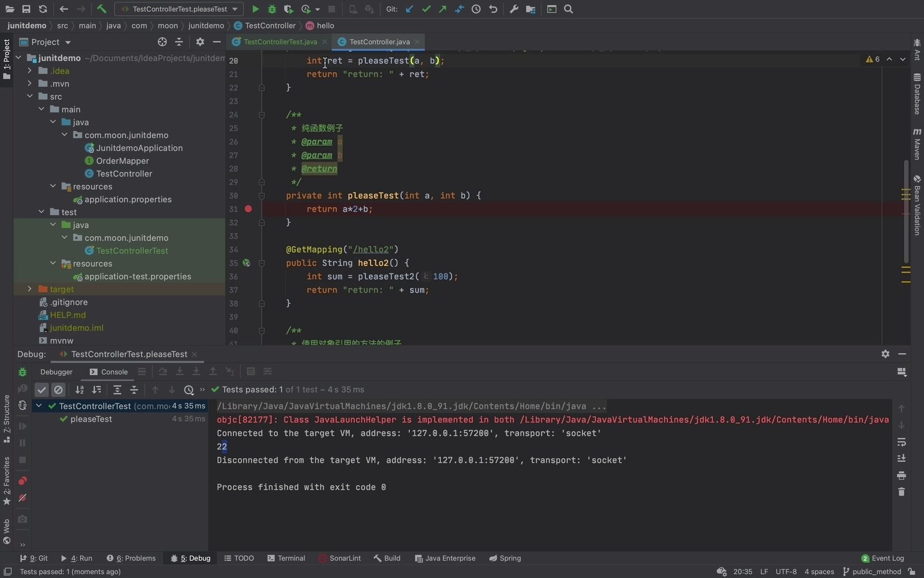Clear console output with trash icon
The width and height of the screenshot is (924, 578).
click(902, 492)
